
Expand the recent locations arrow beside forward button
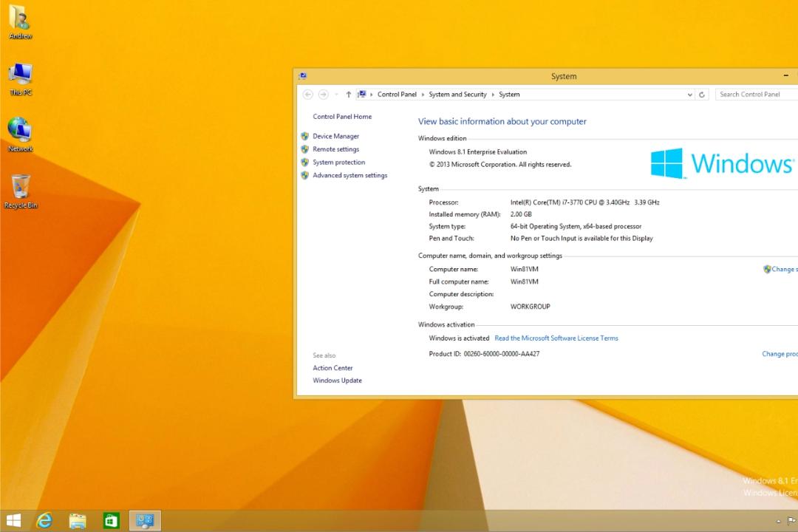tap(336, 95)
